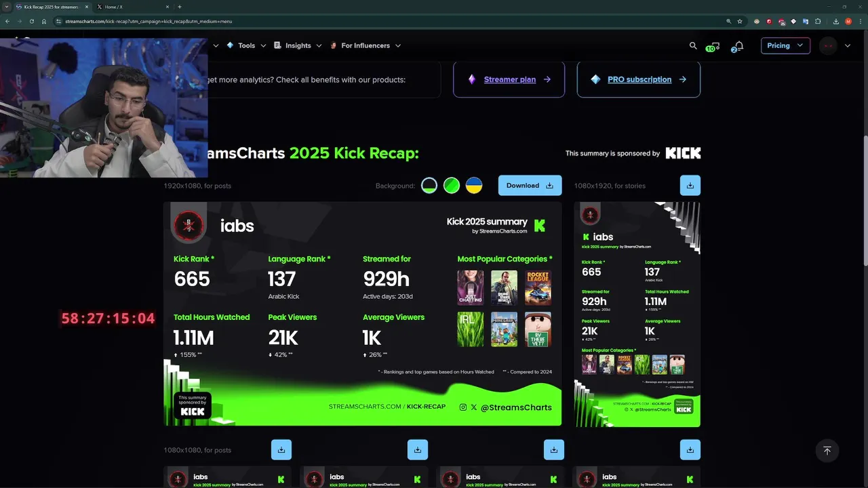Click RV There Yet thumbnail in large card

pyautogui.click(x=538, y=329)
